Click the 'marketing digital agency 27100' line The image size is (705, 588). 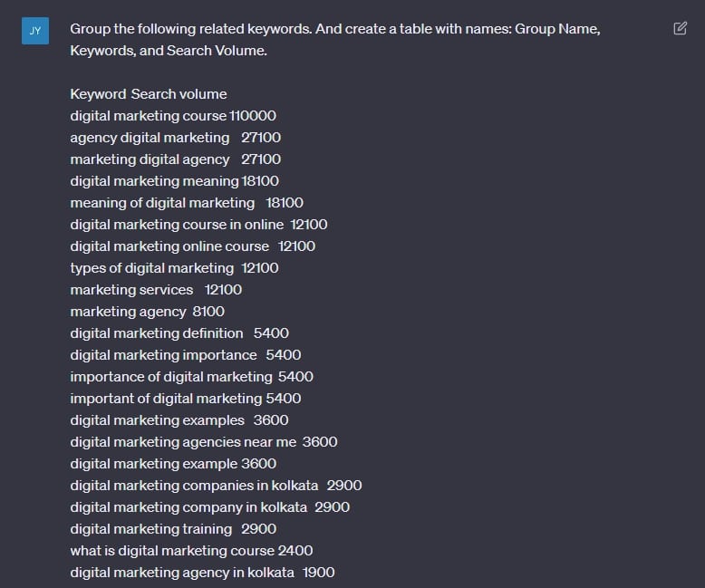[176, 159]
